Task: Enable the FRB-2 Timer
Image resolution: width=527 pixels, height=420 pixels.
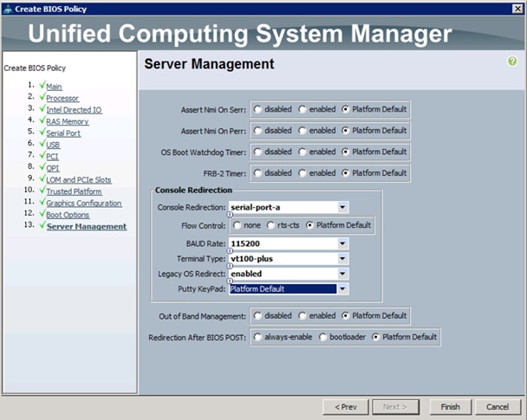Action: click(303, 173)
